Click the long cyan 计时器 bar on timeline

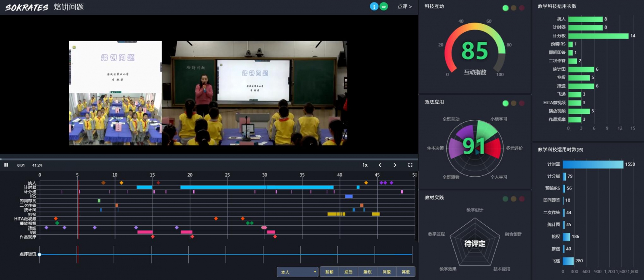click(257, 187)
